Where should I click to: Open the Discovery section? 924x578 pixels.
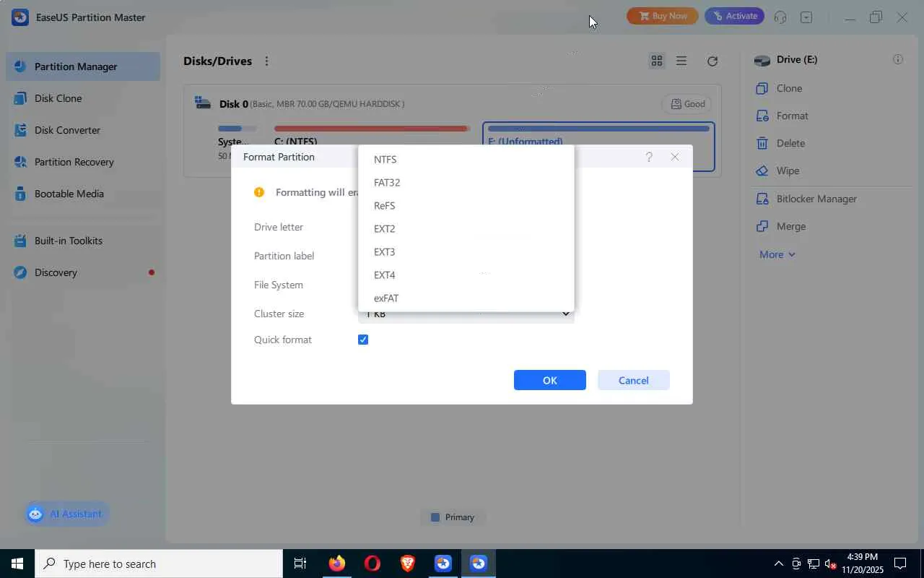pos(84,272)
